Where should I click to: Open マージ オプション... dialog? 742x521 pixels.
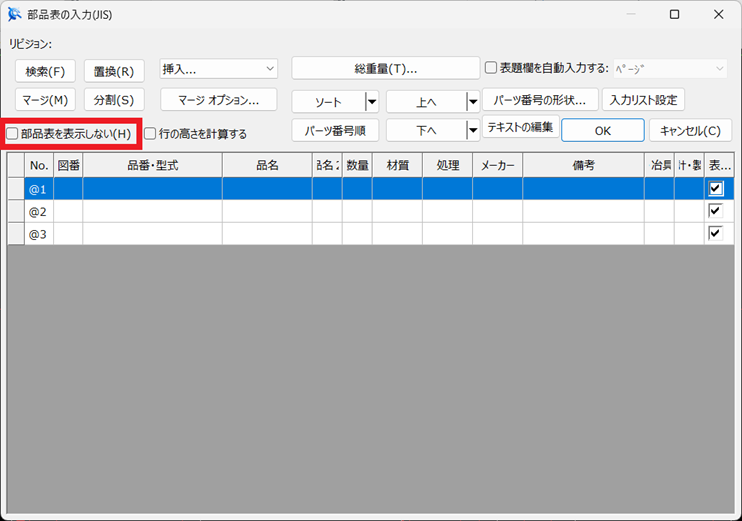pyautogui.click(x=218, y=100)
